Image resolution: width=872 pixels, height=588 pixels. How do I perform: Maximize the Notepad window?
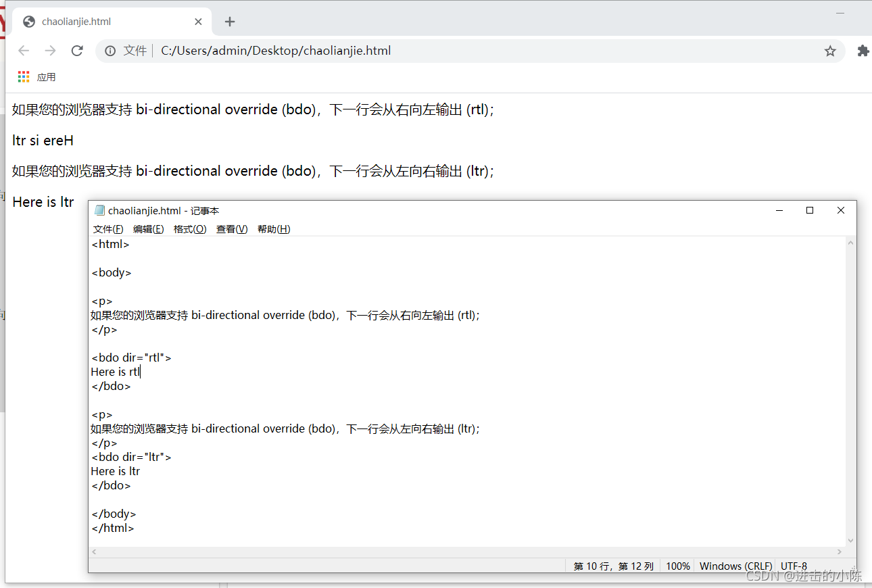[x=810, y=210]
